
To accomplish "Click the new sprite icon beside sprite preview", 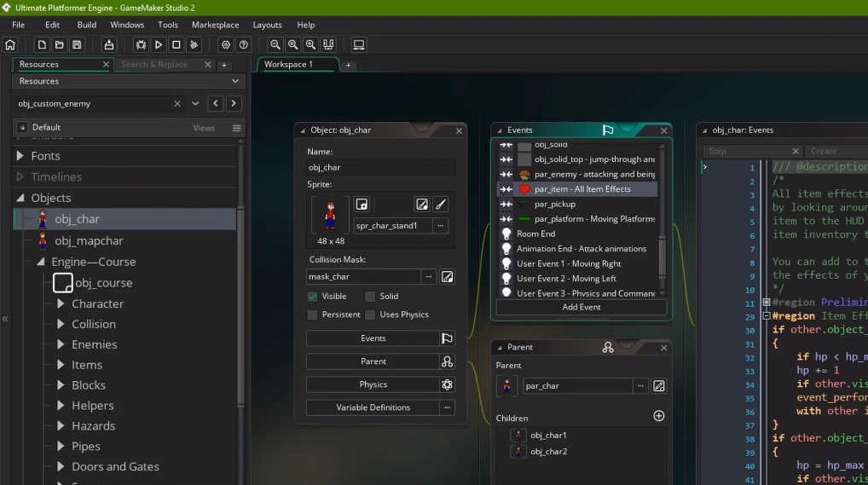I will (x=362, y=205).
